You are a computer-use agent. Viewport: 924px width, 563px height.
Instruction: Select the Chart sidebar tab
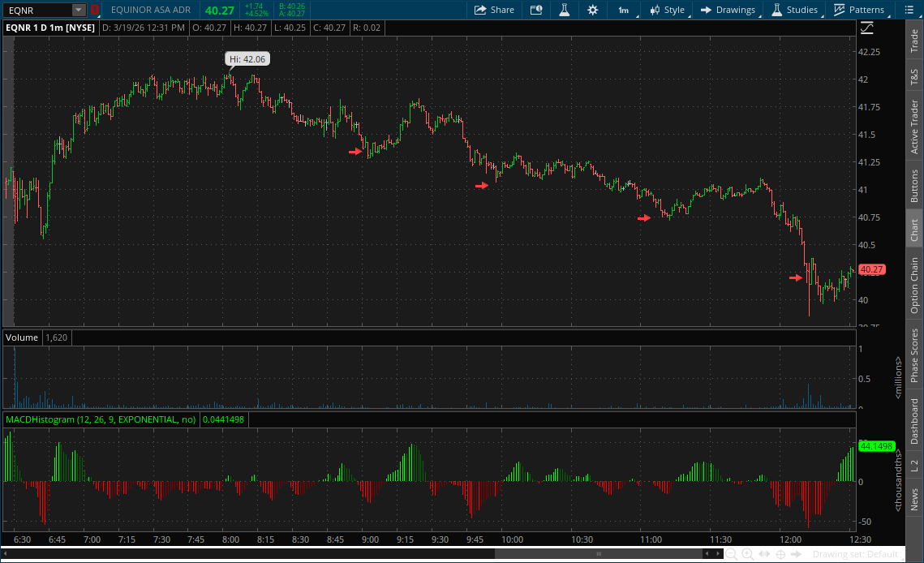click(914, 230)
